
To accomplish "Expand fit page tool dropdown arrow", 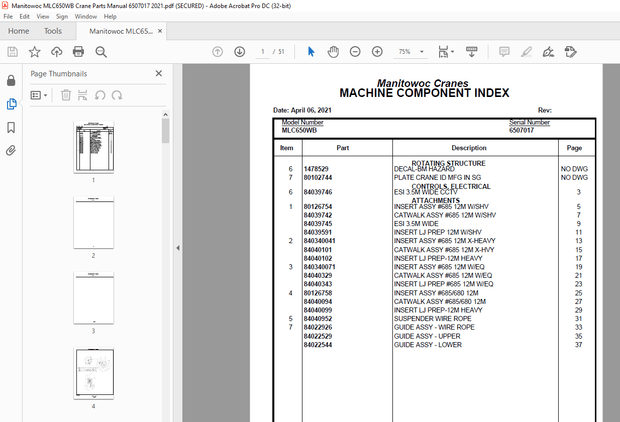I will click(x=452, y=52).
